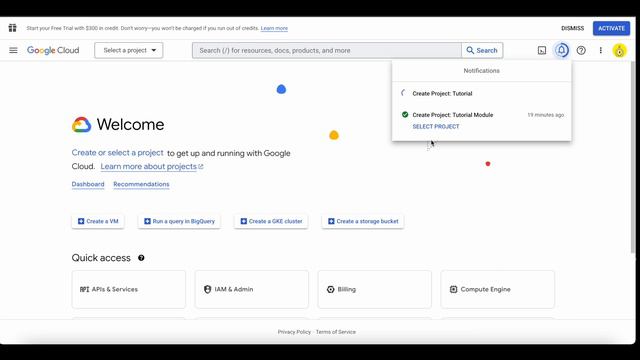
Task: Open Create or select a project link
Action: coord(118,153)
